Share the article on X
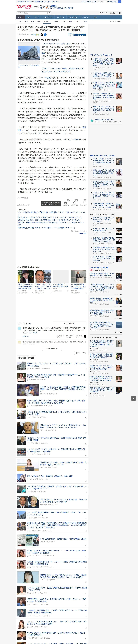 pyautogui.click(x=42, y=35)
